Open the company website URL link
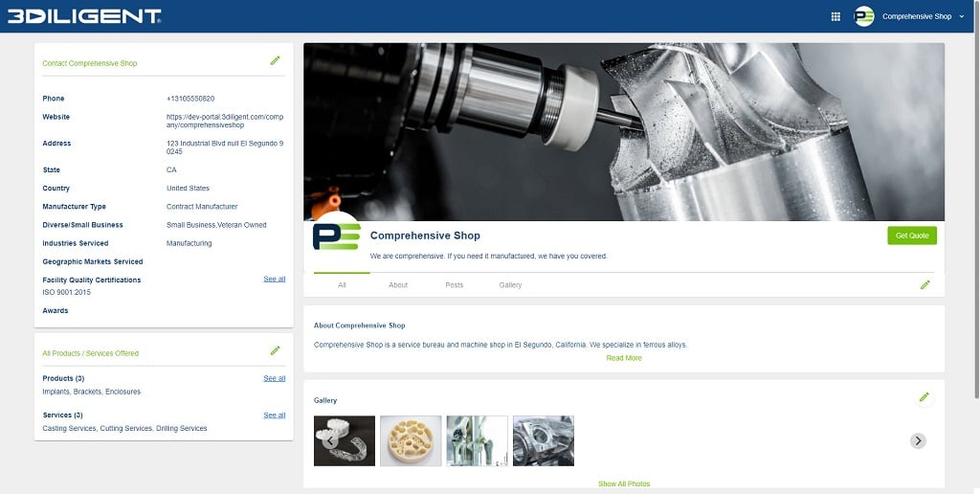This screenshot has width=980, height=494. (x=225, y=121)
